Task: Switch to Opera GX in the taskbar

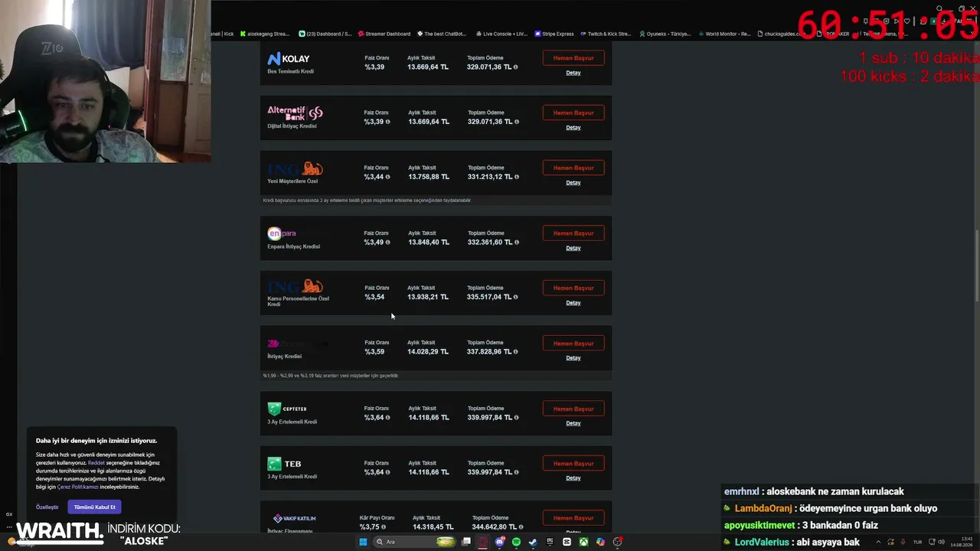Action: tap(482, 542)
